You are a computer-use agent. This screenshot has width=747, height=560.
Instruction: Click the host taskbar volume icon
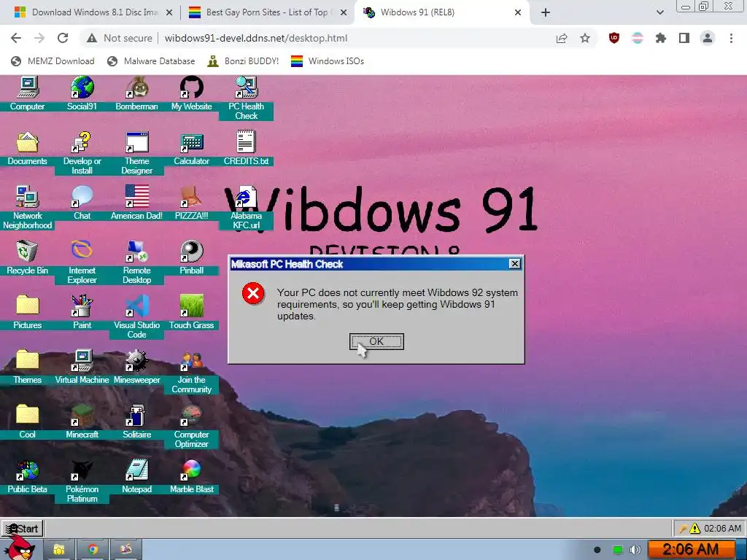coord(635,550)
